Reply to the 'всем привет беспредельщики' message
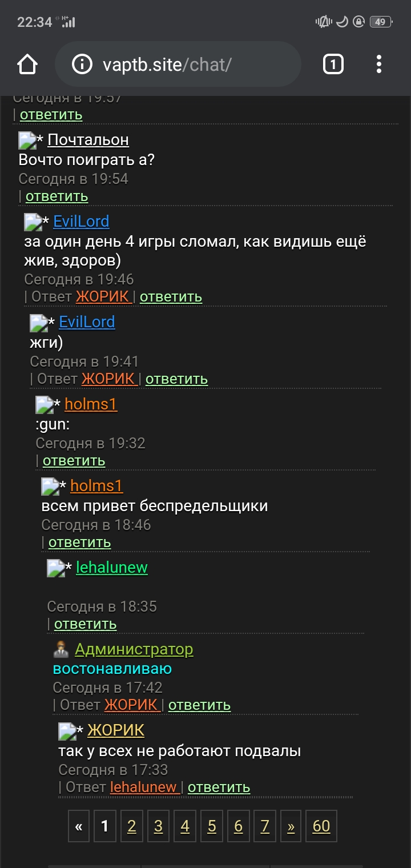Screen dimensions: 411x868 pyautogui.click(x=80, y=542)
